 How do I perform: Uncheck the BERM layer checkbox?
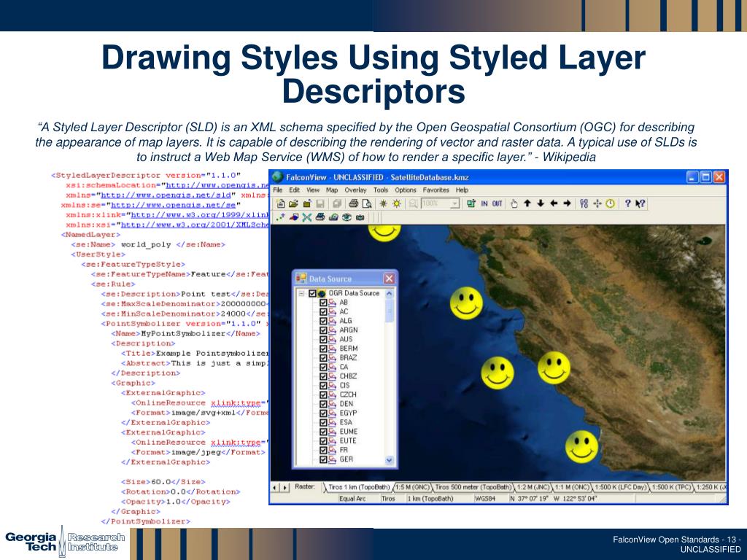[x=323, y=349]
